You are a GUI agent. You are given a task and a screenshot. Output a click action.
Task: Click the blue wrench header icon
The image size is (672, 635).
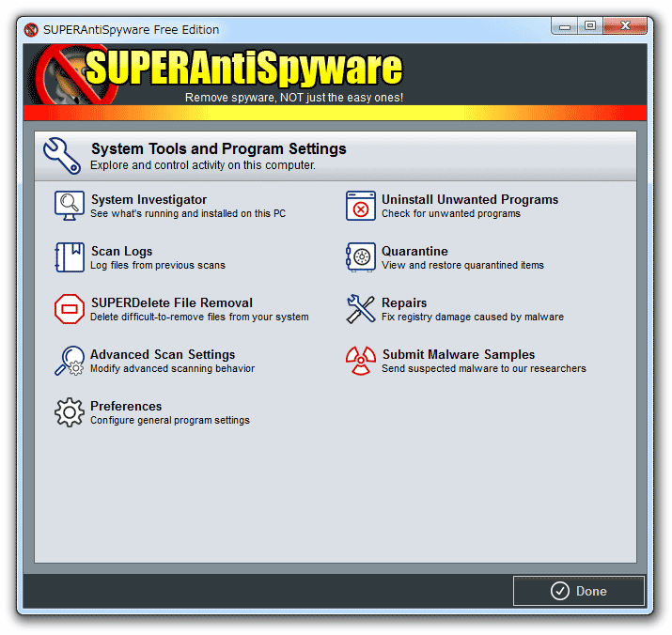(61, 156)
